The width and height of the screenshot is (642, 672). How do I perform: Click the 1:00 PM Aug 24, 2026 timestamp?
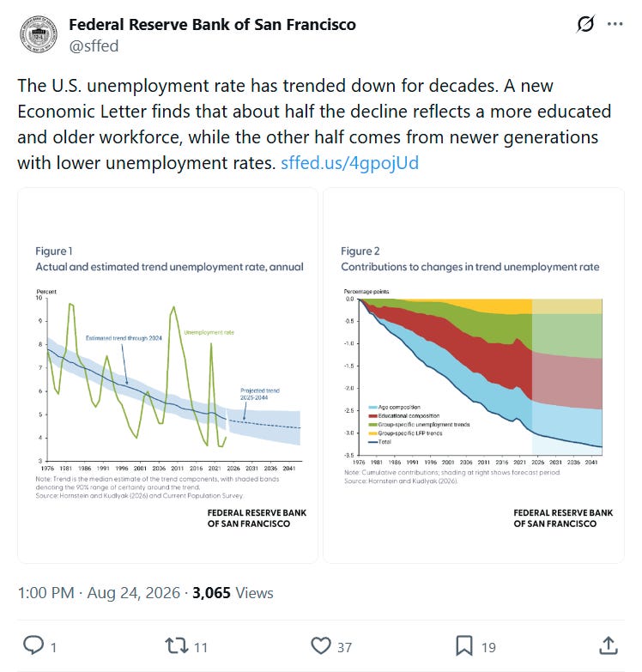click(99, 593)
